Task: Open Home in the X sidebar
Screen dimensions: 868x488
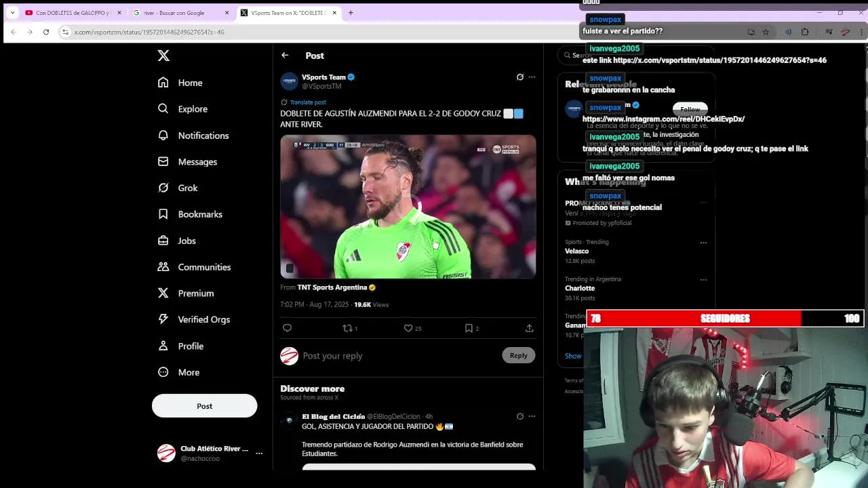Action: point(180,83)
